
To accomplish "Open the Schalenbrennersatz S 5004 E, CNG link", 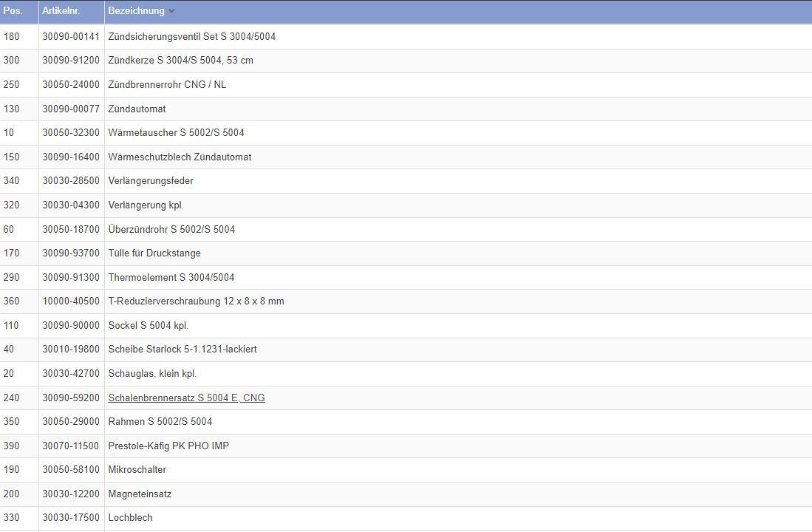I will click(x=186, y=398).
